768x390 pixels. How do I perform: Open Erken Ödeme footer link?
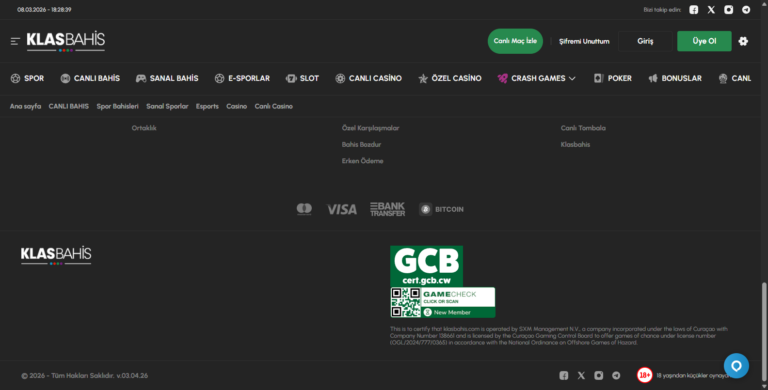(362, 161)
